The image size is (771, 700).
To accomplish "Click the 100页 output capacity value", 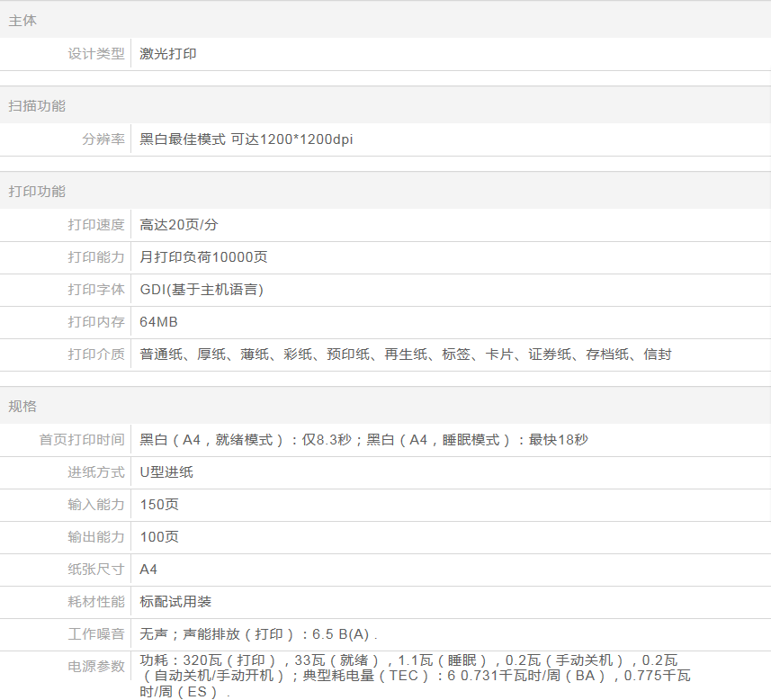I will [x=159, y=537].
